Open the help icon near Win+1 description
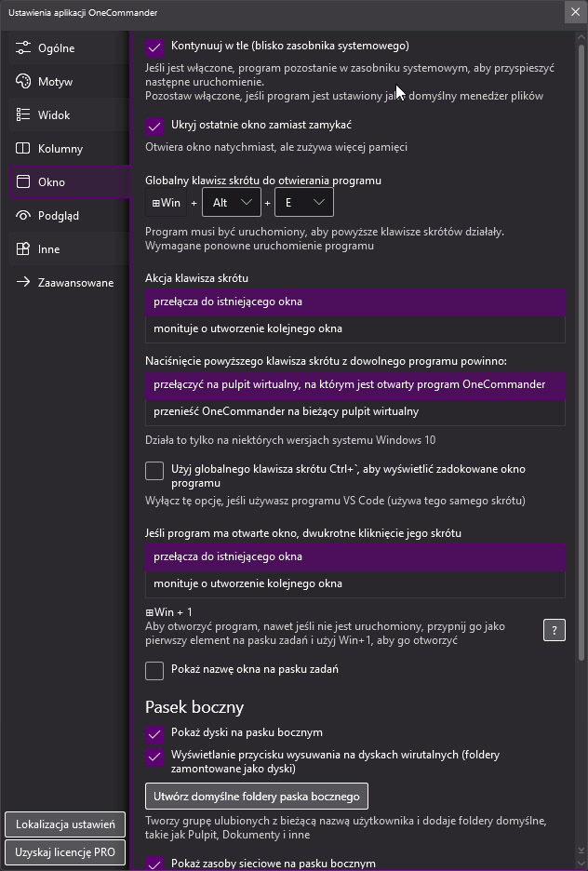Image resolution: width=588 pixels, height=871 pixels. point(554,630)
